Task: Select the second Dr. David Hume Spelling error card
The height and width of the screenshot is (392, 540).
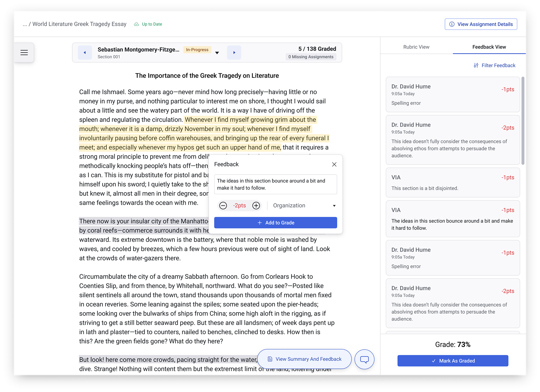Action: [453, 258]
